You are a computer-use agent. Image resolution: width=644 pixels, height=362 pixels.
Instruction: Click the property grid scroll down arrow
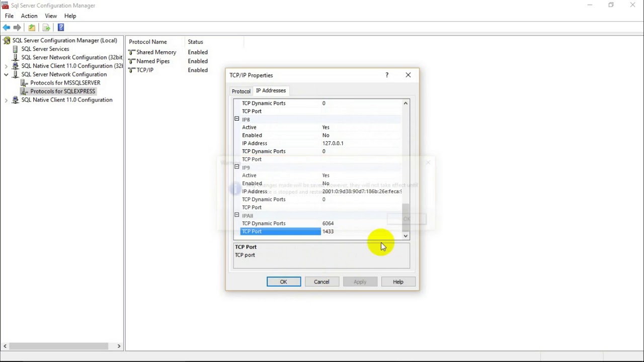[406, 235]
